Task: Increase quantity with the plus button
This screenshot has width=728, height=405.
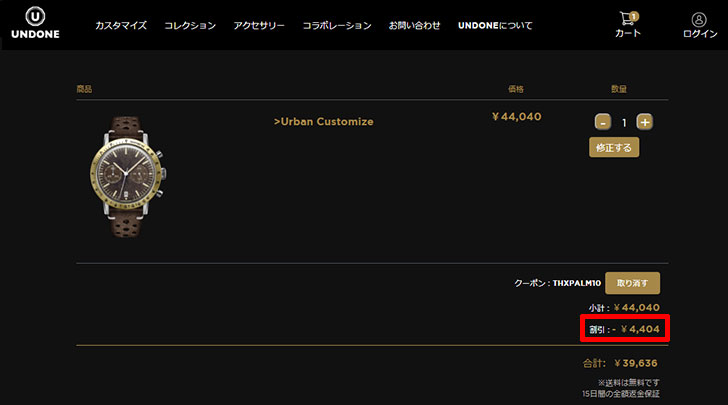Action: tap(645, 122)
